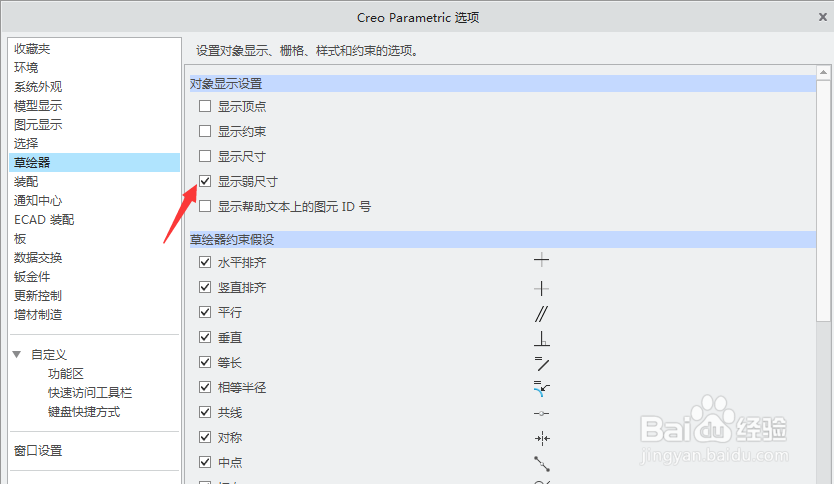
Task: Uncheck the 显示弱尺寸 checkbox
Action: [x=205, y=181]
